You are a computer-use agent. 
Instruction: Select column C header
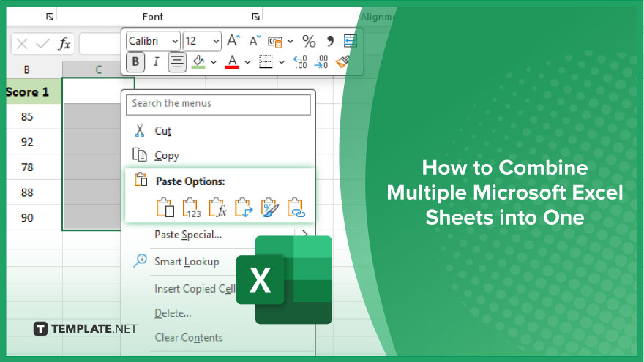point(99,69)
